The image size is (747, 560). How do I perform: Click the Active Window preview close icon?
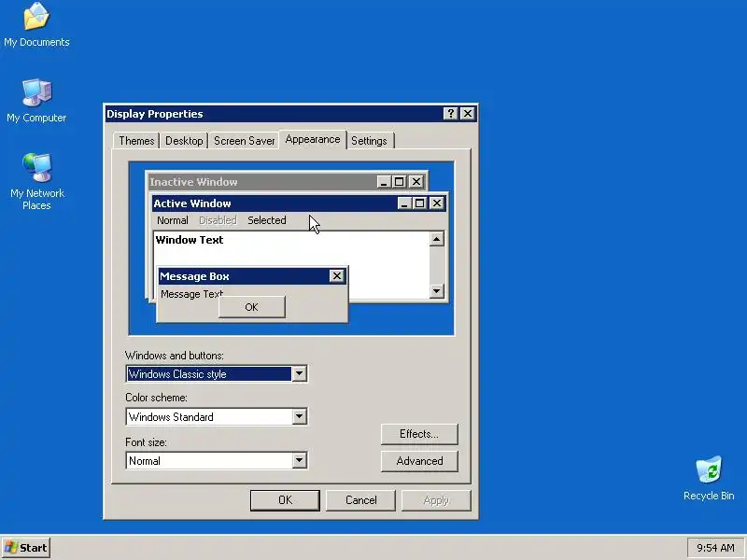click(x=437, y=203)
